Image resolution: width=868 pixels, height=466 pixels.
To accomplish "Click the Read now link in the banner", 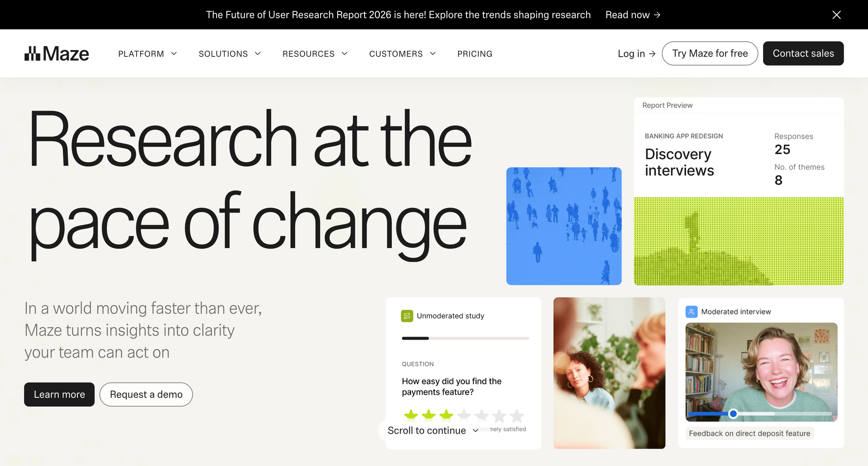I will coord(633,15).
